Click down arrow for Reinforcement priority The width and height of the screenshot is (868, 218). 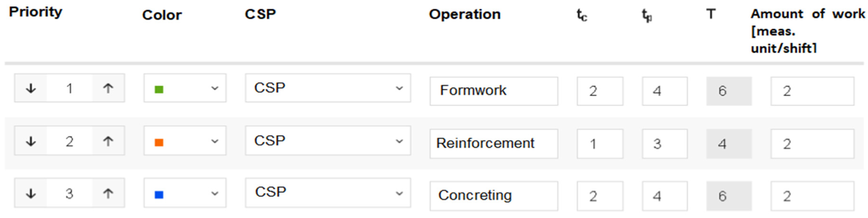(31, 141)
